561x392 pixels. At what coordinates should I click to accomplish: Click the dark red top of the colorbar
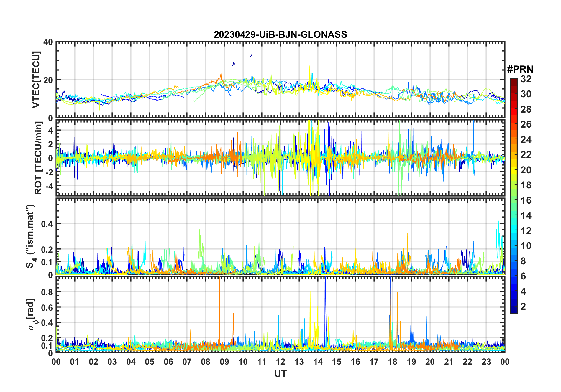tap(514, 80)
